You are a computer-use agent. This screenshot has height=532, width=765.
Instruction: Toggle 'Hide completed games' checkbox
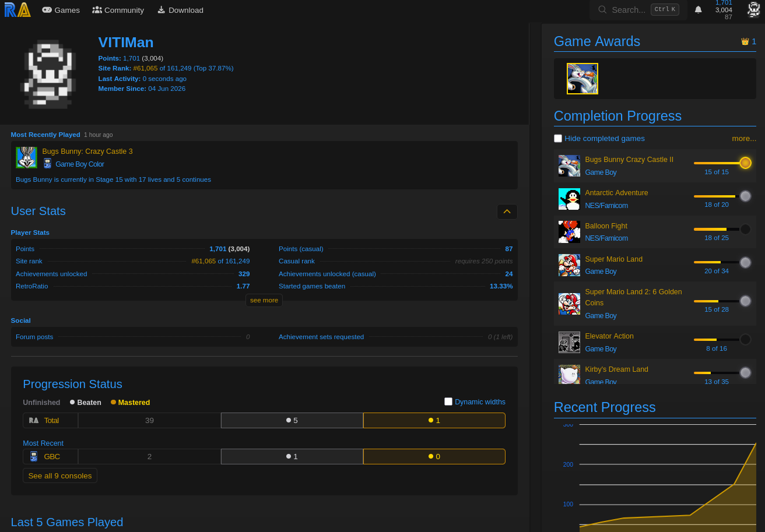tap(558, 138)
